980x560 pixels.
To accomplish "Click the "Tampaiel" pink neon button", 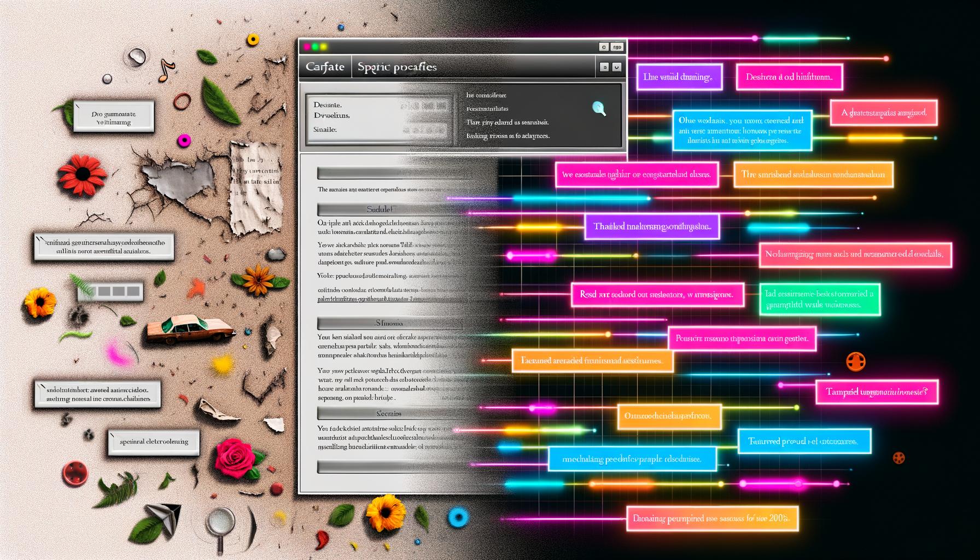I will (877, 392).
